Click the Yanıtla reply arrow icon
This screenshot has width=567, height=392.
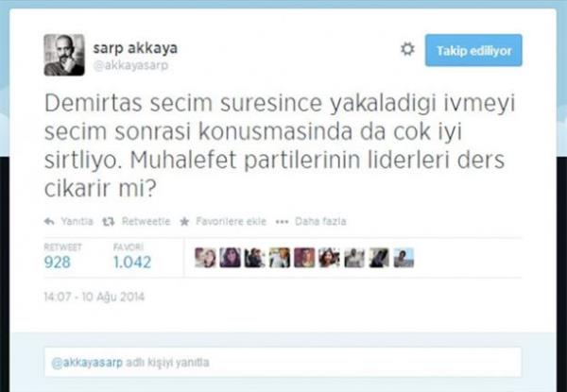coord(49,221)
